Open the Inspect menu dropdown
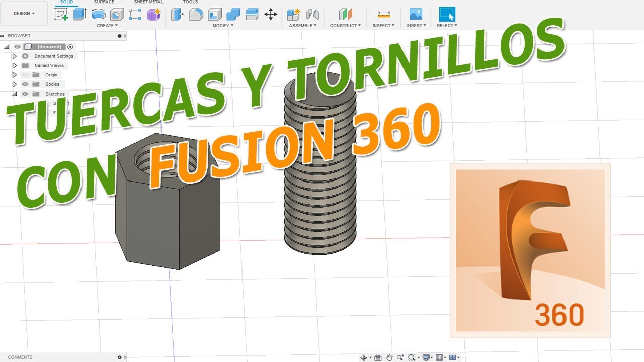This screenshot has width=644, height=362. point(384,25)
